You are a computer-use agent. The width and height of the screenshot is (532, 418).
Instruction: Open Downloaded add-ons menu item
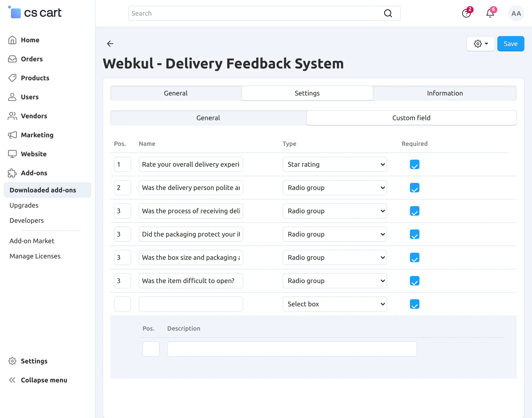(47, 190)
